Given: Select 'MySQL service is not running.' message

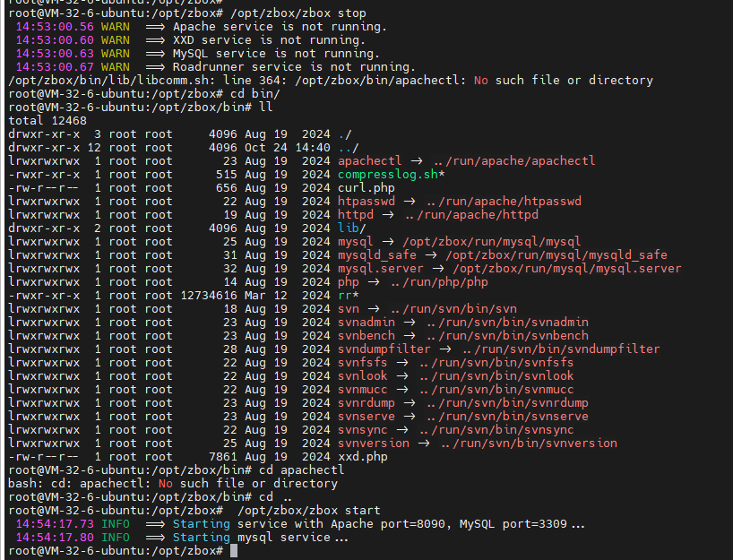Looking at the screenshot, I should pyautogui.click(x=276, y=54).
